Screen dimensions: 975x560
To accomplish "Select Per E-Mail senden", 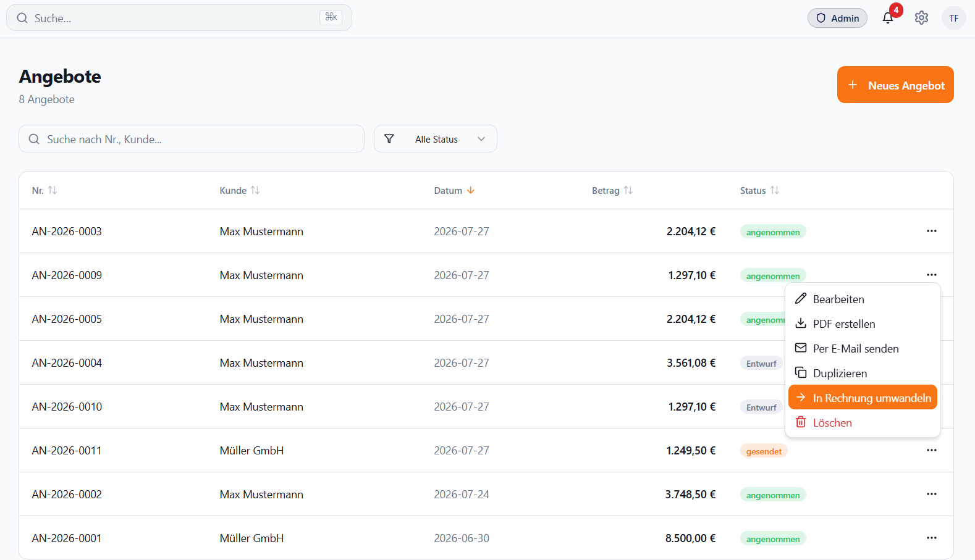I will (863, 348).
